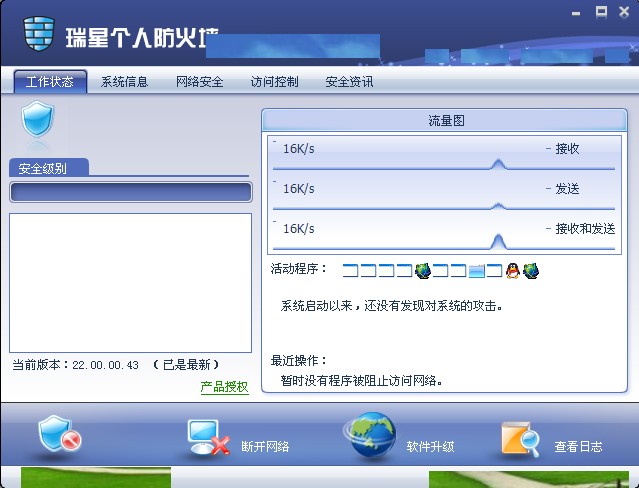639x488 pixels.
Task: Click the empty white security description box
Action: (130, 283)
